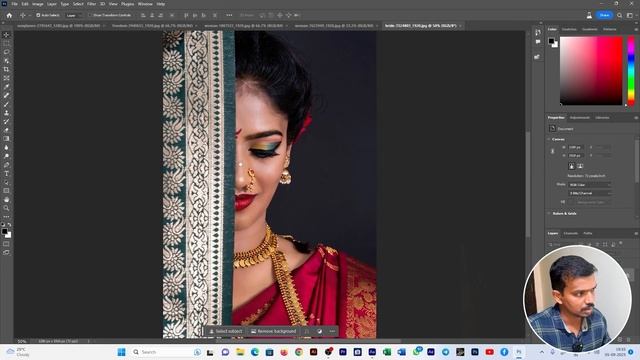640x360 pixels.
Task: Click the three-dots more options in options bar
Action: (x=229, y=15)
